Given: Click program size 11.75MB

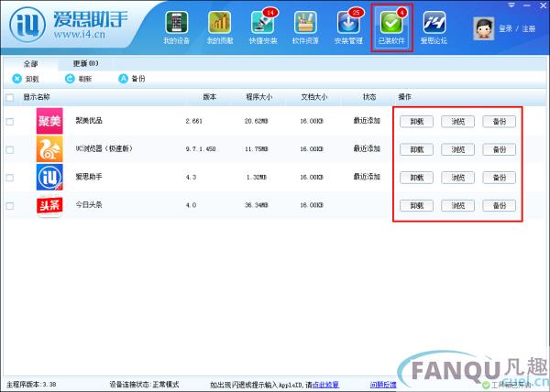Looking at the screenshot, I should pos(256,149).
